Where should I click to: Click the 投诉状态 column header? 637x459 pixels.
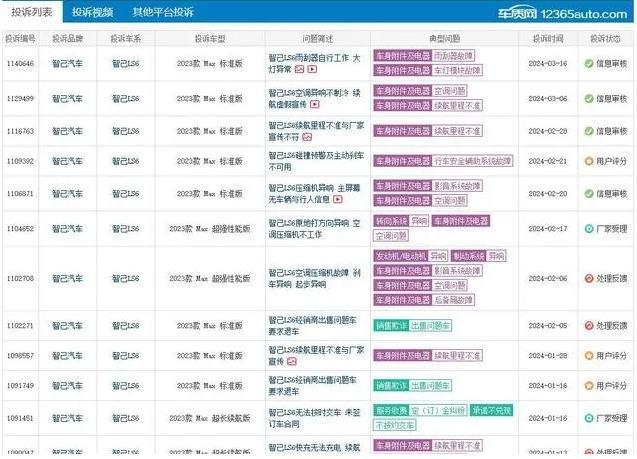(x=605, y=39)
